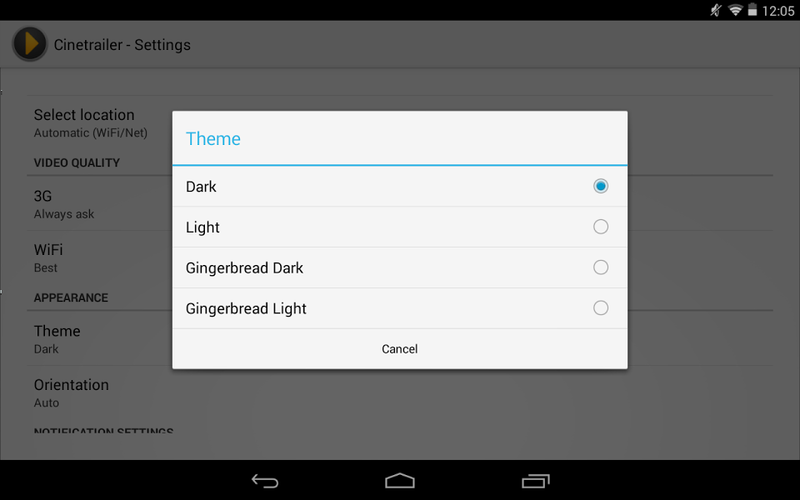Tap the 12:05 clock in status bar
800x500 pixels.
pos(778,11)
